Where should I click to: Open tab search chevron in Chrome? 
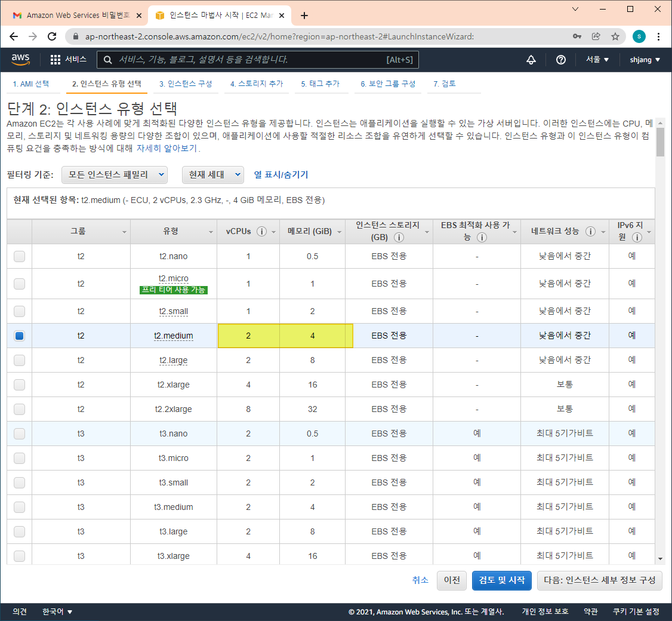coord(575,9)
